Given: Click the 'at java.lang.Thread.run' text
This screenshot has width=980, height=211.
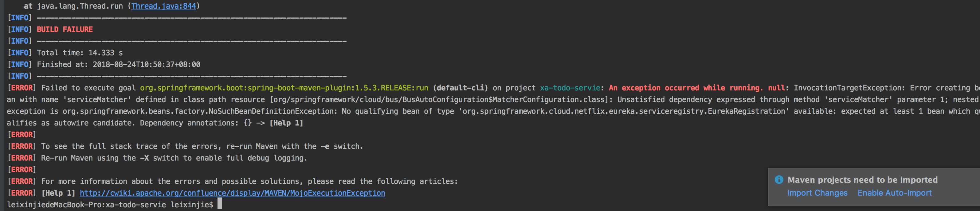Looking at the screenshot, I should click(73, 6).
